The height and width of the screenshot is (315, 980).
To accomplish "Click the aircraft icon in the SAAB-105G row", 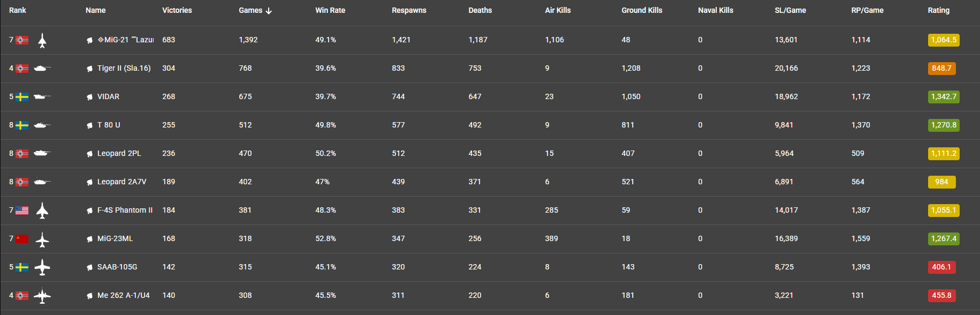I will [x=42, y=267].
